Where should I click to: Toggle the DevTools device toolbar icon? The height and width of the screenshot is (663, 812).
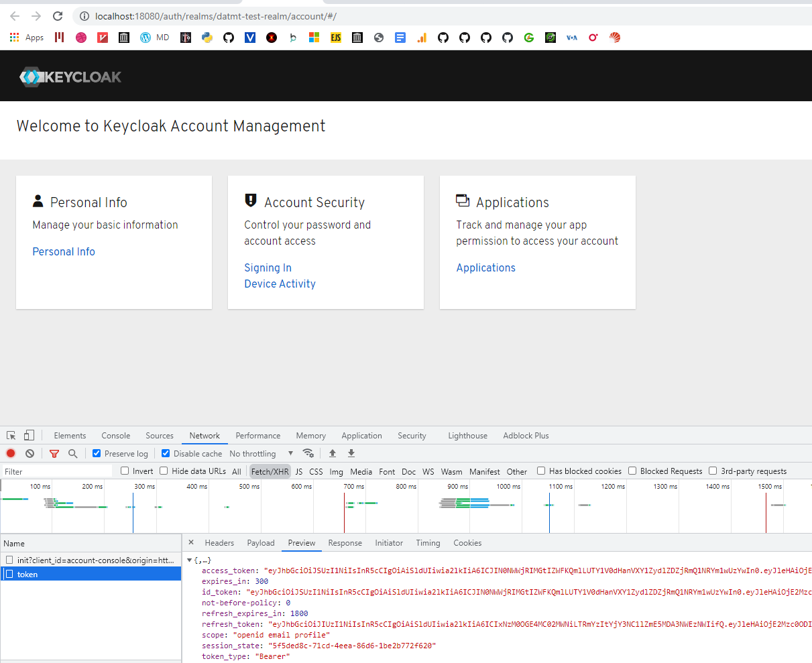pos(29,435)
